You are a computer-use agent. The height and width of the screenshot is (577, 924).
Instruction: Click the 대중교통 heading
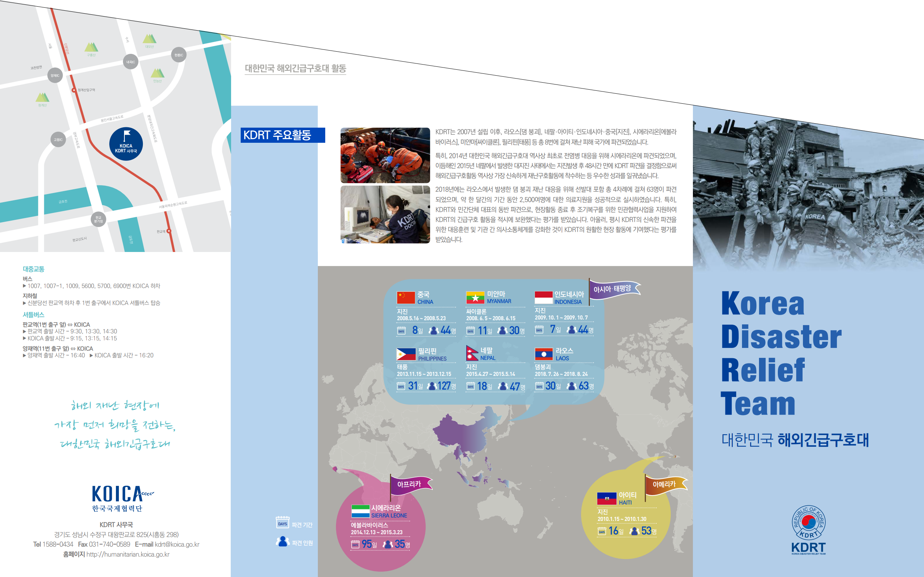pyautogui.click(x=34, y=269)
